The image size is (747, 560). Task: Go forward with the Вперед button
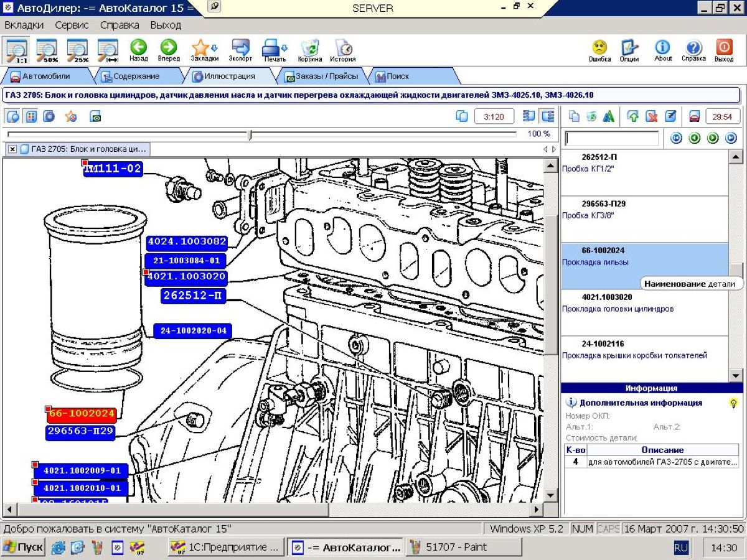pyautogui.click(x=169, y=50)
